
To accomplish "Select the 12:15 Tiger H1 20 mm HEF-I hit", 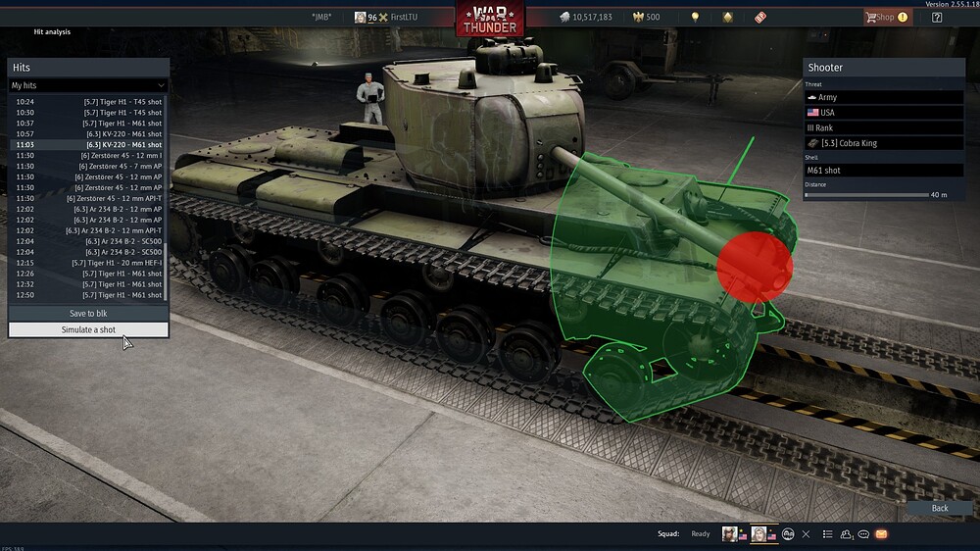I will click(x=88, y=263).
